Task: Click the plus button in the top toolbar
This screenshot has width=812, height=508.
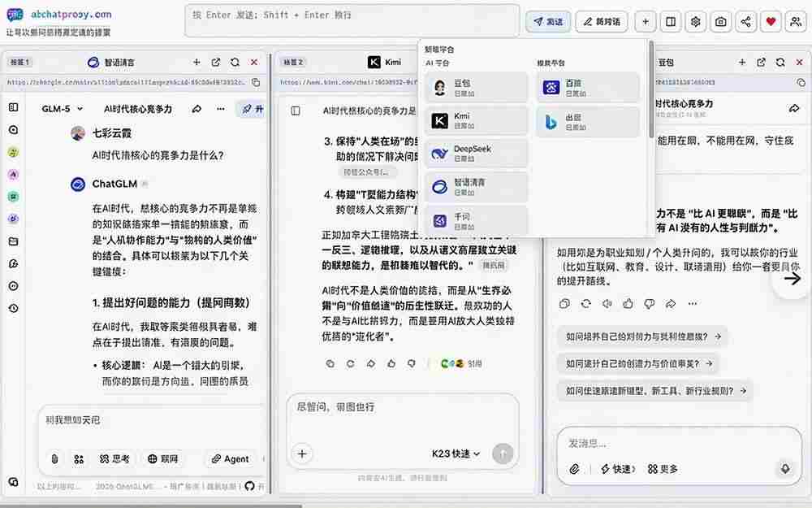Action: click(646, 22)
